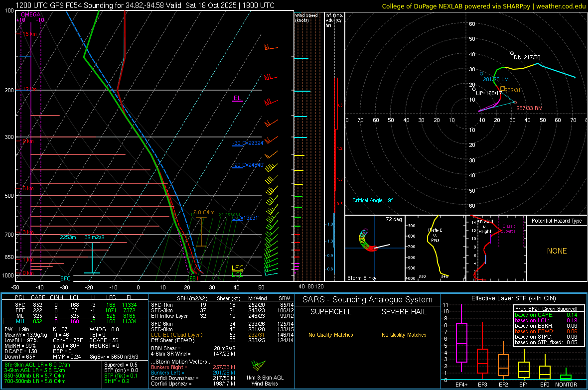The height and width of the screenshot is (390, 588).
Task: Click the based on STP_fixed: 0.05 probability
Action: click(x=546, y=342)
